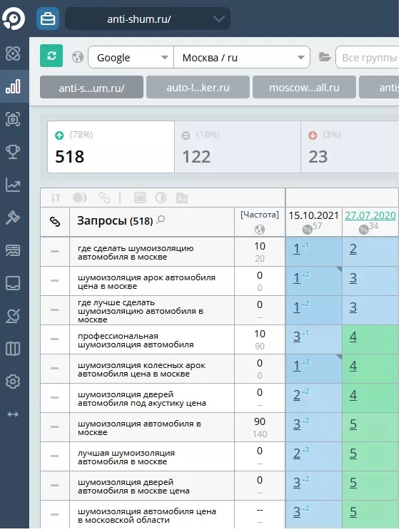The image size is (401, 532).
Task: Open the bar chart positions sidebar icon
Action: pos(13,86)
